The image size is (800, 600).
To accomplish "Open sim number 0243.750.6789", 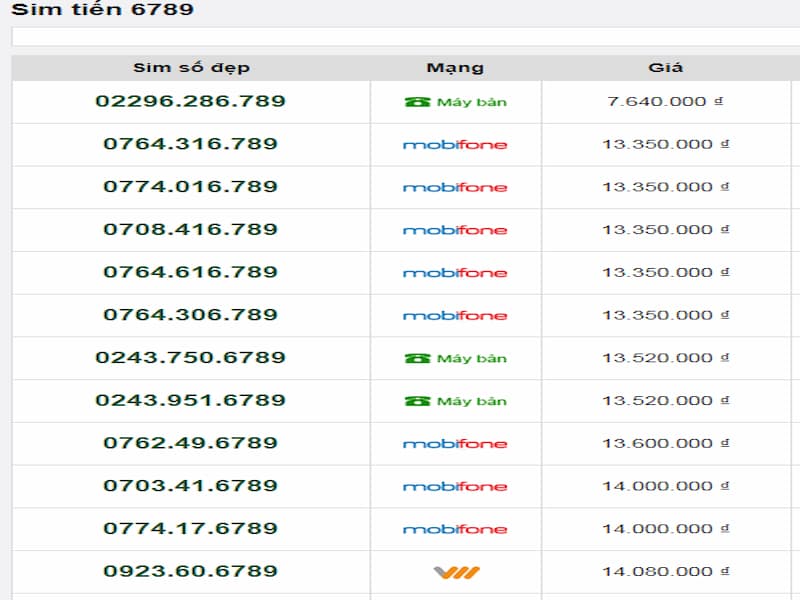I will 190,358.
